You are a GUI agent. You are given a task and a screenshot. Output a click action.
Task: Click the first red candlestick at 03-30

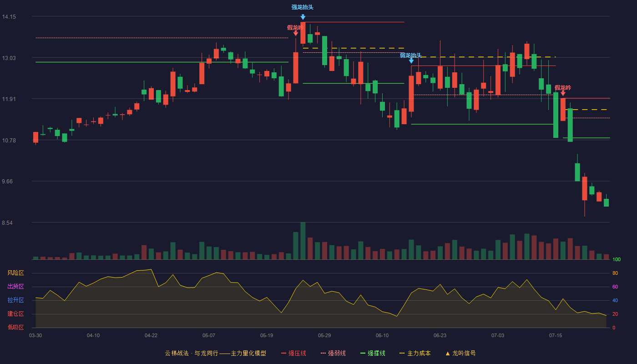pyautogui.click(x=35, y=137)
